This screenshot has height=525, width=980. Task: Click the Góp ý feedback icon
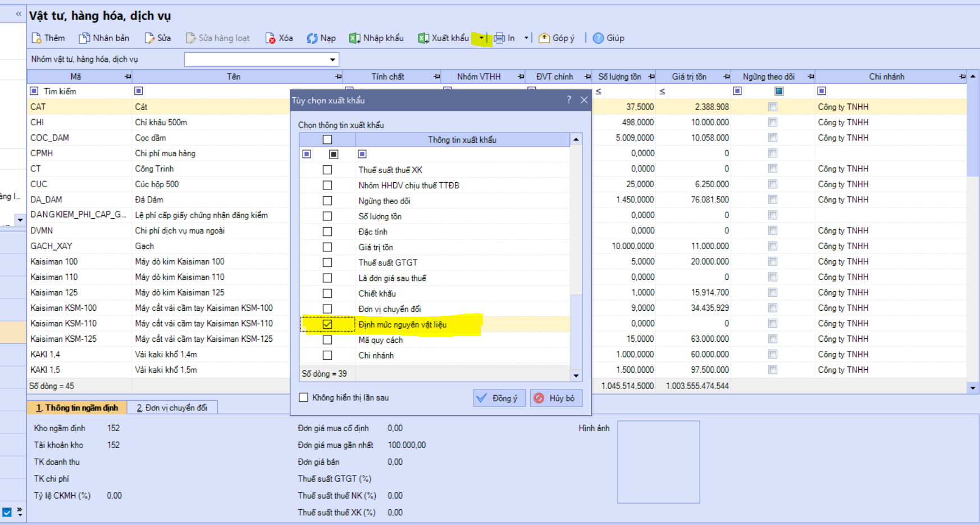(544, 38)
